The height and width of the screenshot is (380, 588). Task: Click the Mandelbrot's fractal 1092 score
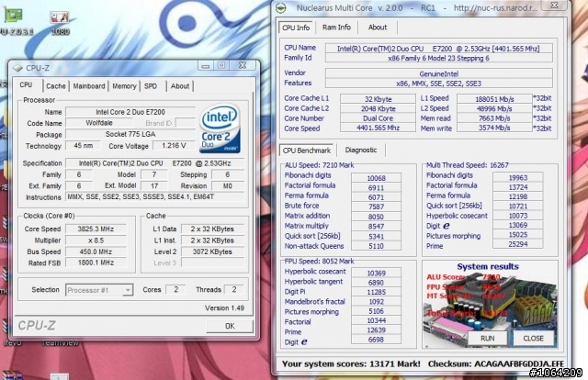tap(376, 302)
